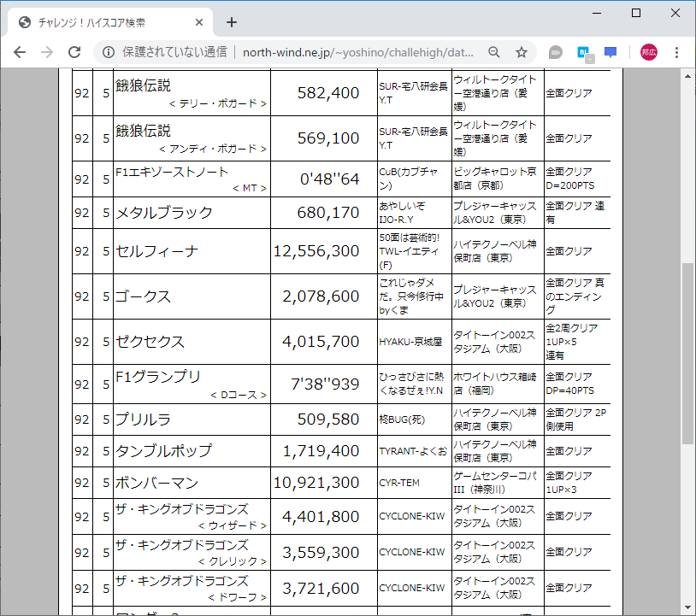This screenshot has width=696, height=616.
Task: Click the forward navigation arrow
Action: point(46,52)
